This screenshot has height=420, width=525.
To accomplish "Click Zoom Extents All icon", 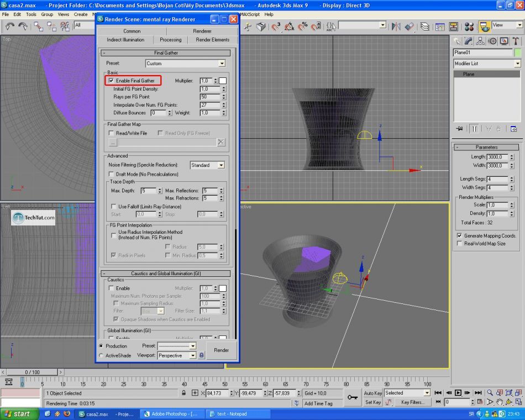I will [518, 392].
